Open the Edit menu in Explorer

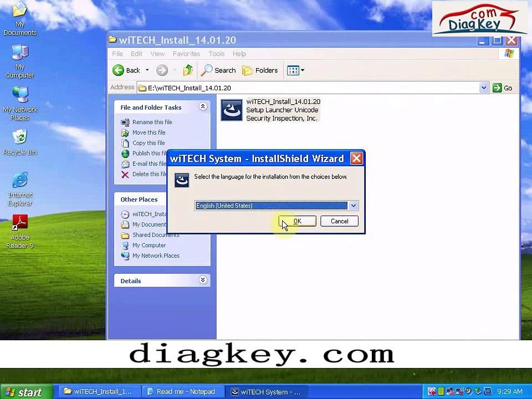[x=136, y=54]
